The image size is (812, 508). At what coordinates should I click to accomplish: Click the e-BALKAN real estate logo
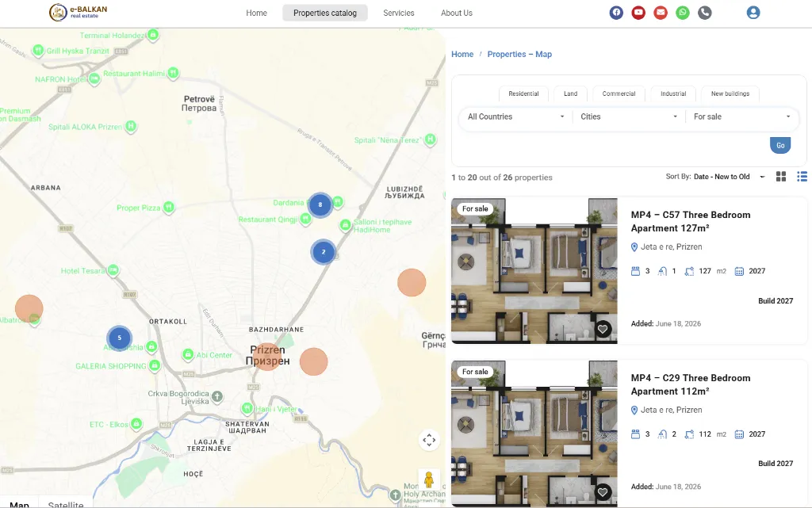79,12
